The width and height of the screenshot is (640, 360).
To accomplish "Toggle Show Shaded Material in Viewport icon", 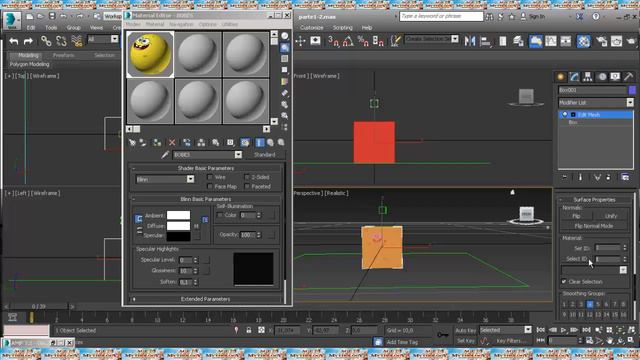I will [245, 142].
